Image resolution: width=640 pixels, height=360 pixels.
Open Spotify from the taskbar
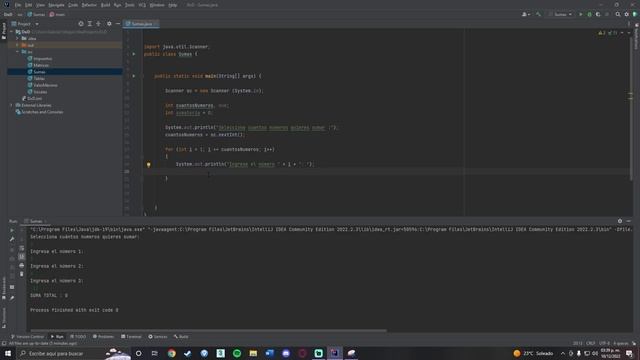[x=237, y=353]
